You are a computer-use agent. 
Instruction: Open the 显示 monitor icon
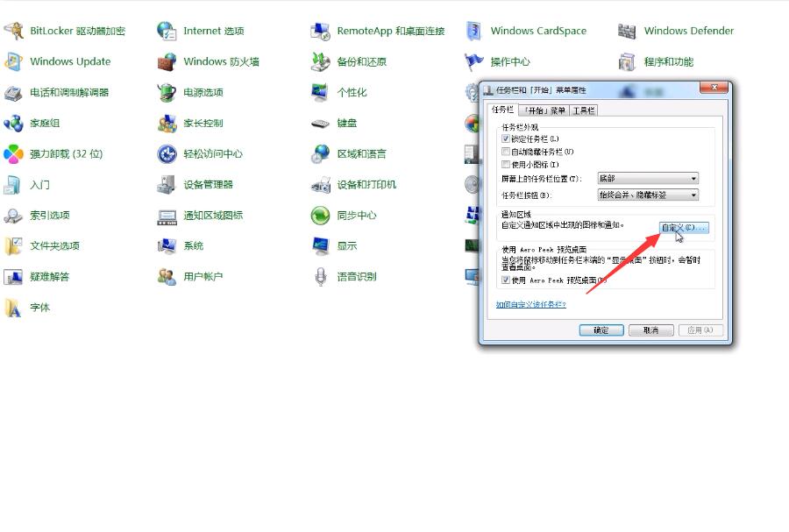[x=321, y=246]
